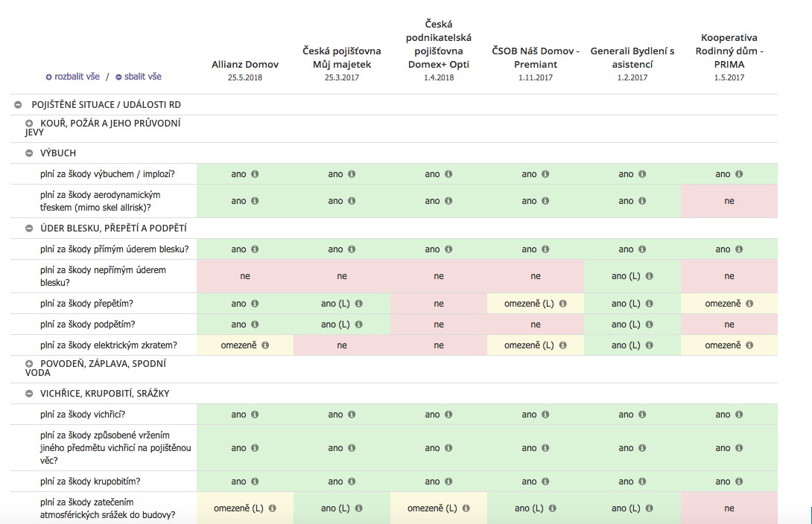Screen dimensions: 812x524
Task: Select the 'Allianz Domov' column header
Action: click(x=245, y=64)
